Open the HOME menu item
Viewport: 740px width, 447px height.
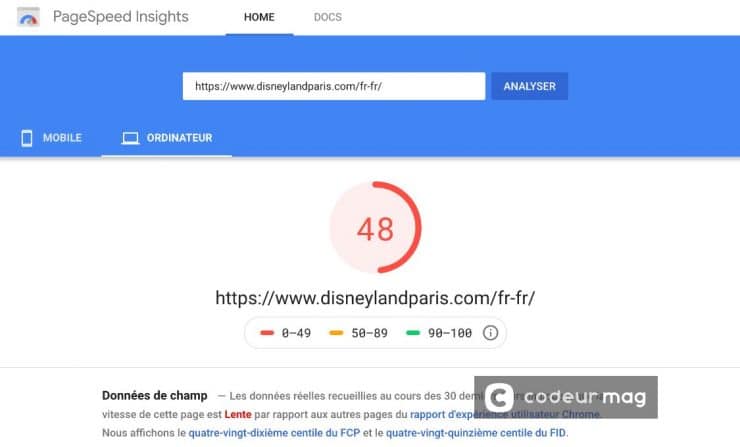pos(259,17)
